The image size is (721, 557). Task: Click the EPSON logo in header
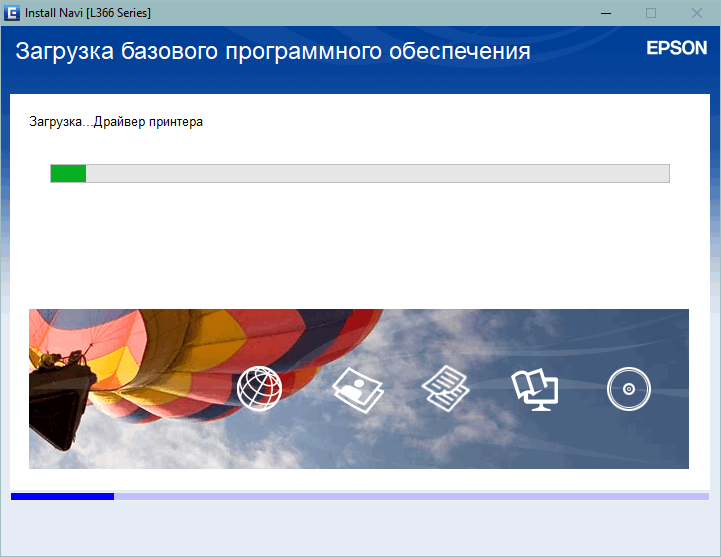[x=676, y=48]
